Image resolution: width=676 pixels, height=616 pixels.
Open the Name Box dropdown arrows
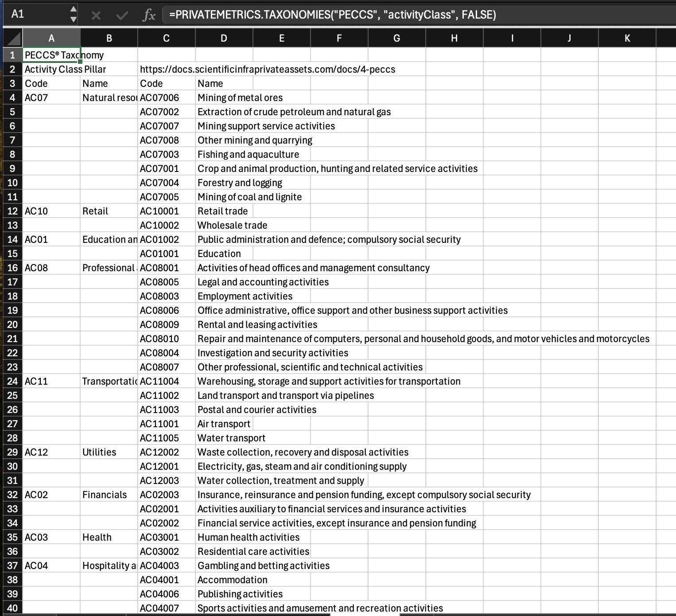click(74, 14)
